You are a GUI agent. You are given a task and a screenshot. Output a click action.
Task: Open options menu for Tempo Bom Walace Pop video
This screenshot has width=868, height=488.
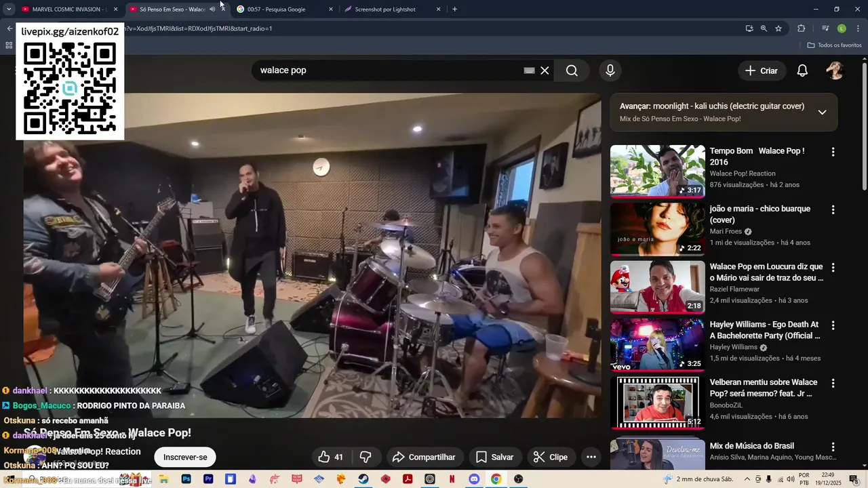click(x=833, y=152)
